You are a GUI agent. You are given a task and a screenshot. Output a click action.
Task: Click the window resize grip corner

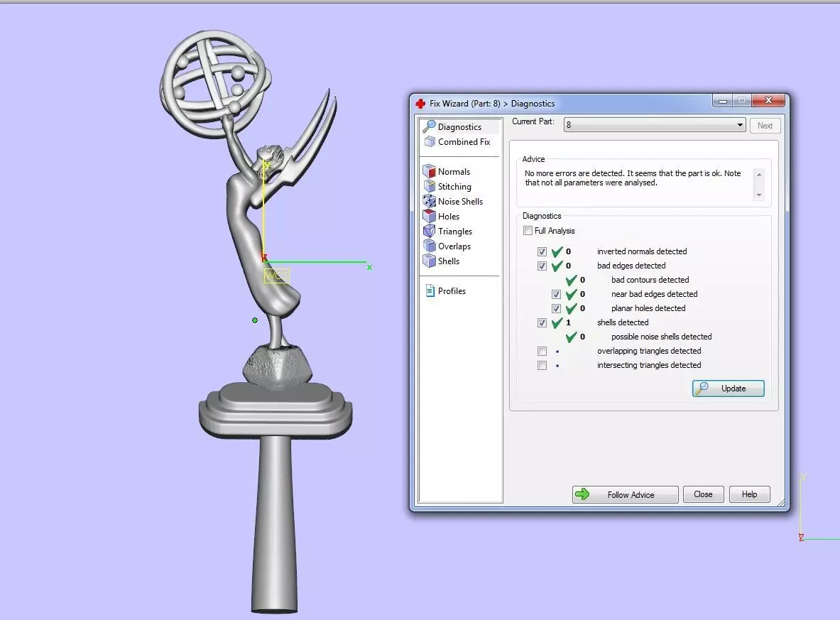point(781,503)
